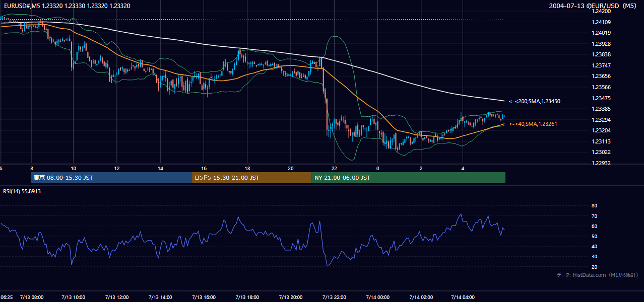Click the hour 4 tick on chart axis
Viewport: 644px width, 302px height.
coord(463,168)
